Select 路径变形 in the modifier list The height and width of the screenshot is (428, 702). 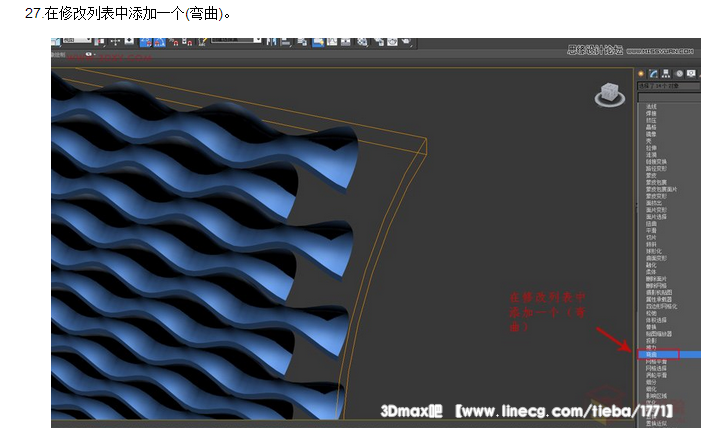point(656,169)
